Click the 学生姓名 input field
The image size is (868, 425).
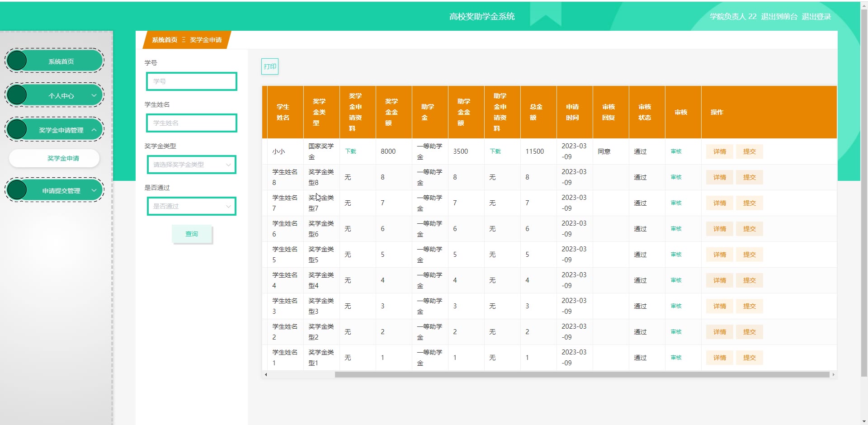tap(192, 123)
